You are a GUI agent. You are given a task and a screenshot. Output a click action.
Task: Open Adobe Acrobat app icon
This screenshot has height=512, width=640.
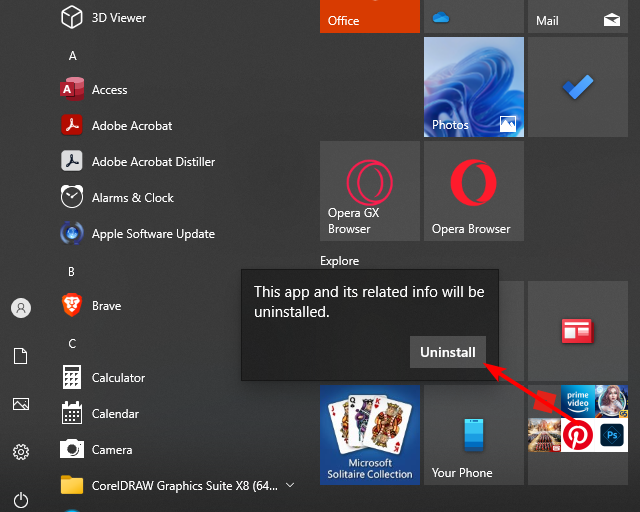point(72,125)
